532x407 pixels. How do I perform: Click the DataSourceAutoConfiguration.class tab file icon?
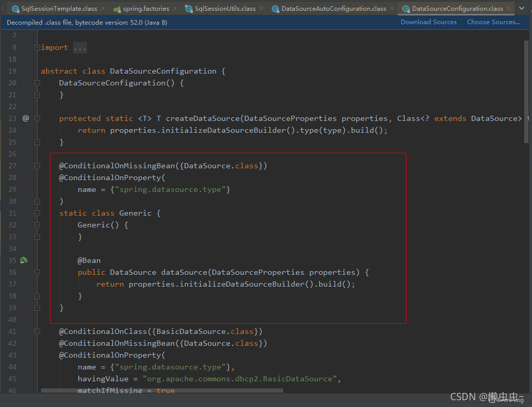[x=275, y=9]
